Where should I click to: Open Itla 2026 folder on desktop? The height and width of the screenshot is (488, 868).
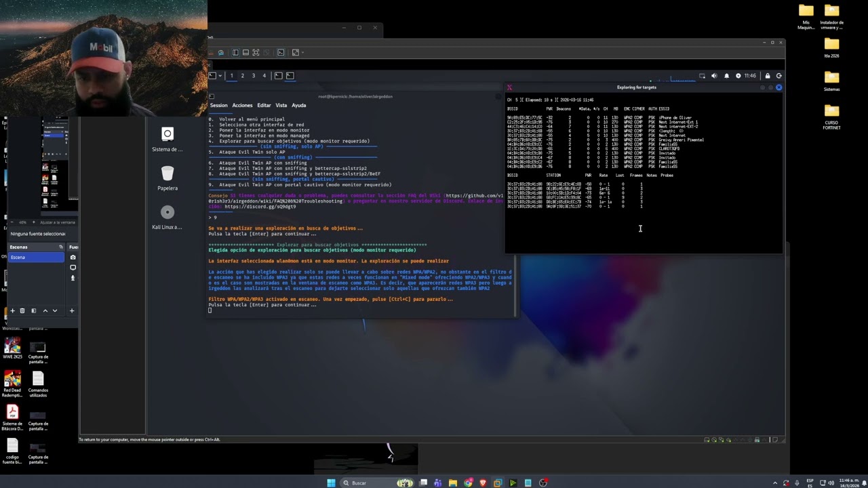click(x=832, y=47)
